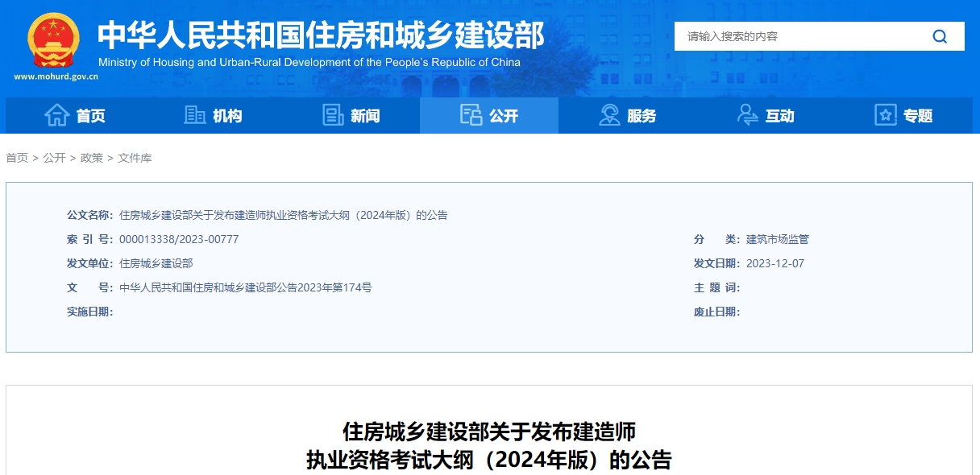
Task: Click the chat icon beside 互动
Action: pos(747,115)
